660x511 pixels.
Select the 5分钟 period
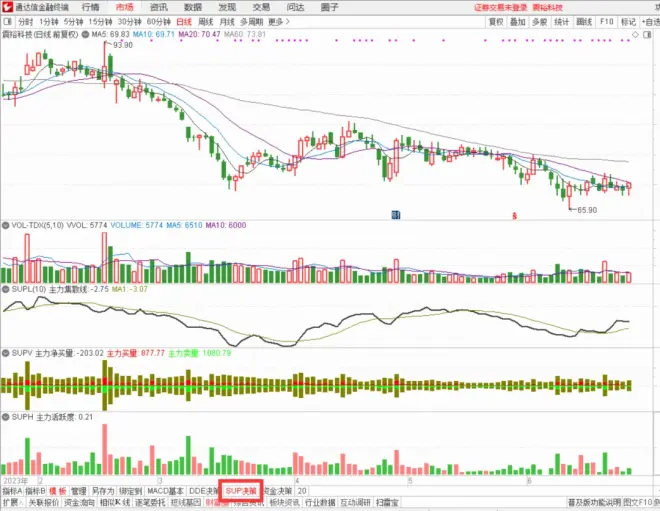(73, 21)
